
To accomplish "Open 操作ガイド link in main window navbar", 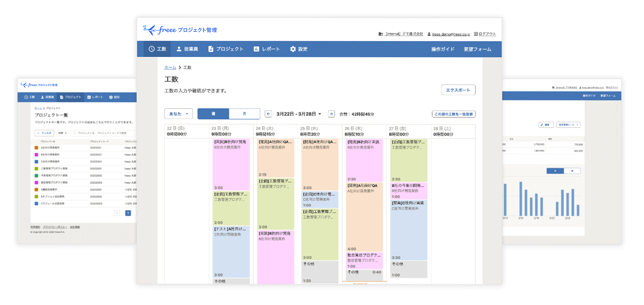I will click(443, 49).
